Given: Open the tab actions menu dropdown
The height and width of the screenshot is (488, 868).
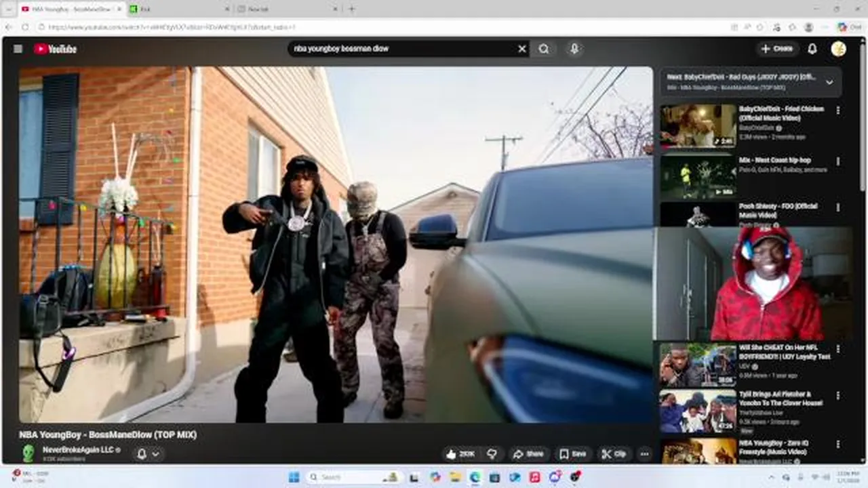Looking at the screenshot, I should coord(8,9).
